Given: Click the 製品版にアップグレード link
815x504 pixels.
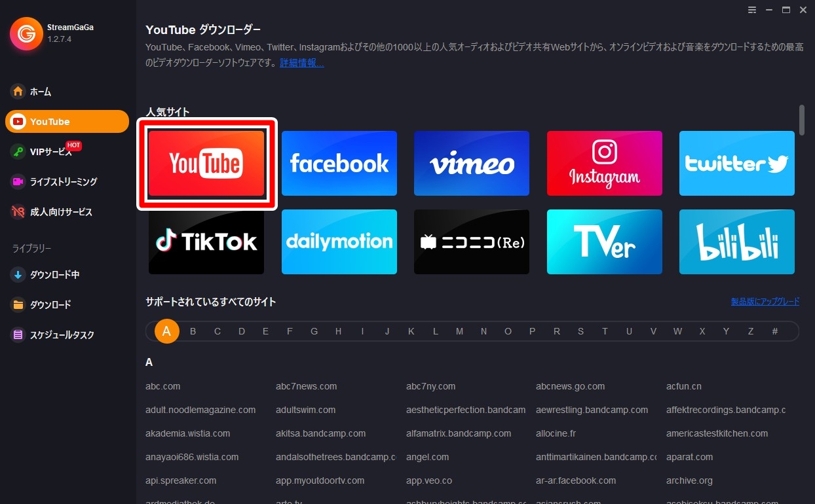Looking at the screenshot, I should [x=765, y=302].
